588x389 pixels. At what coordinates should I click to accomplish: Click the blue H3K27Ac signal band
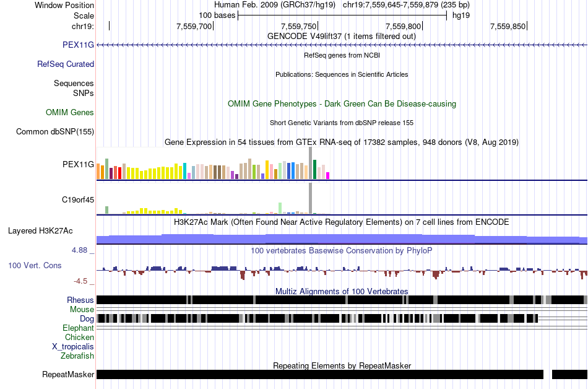coord(342,239)
